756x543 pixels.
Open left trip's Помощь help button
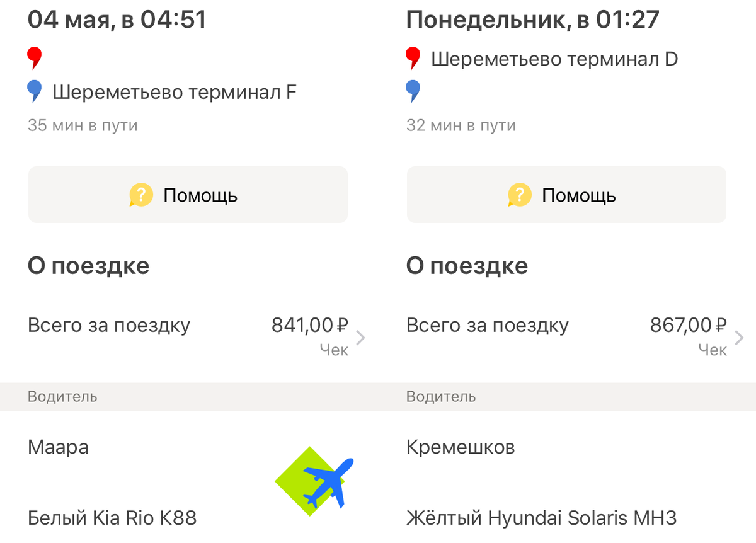[x=188, y=195]
